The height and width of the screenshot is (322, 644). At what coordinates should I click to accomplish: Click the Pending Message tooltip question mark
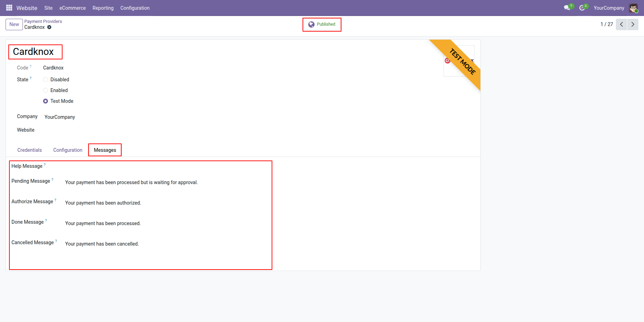(52, 180)
